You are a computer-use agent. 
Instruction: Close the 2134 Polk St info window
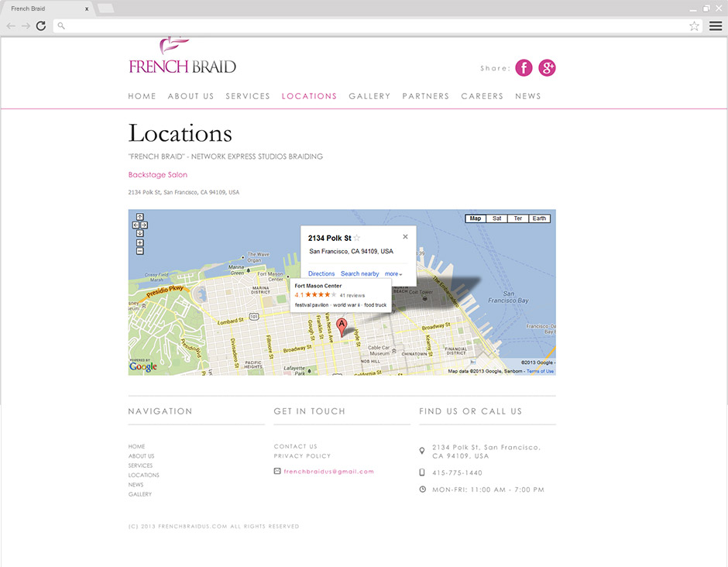click(405, 237)
